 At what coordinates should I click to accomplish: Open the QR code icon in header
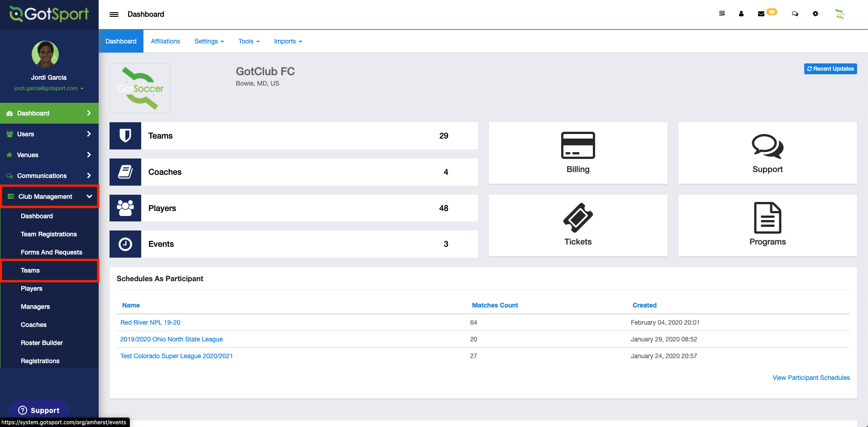(722, 14)
